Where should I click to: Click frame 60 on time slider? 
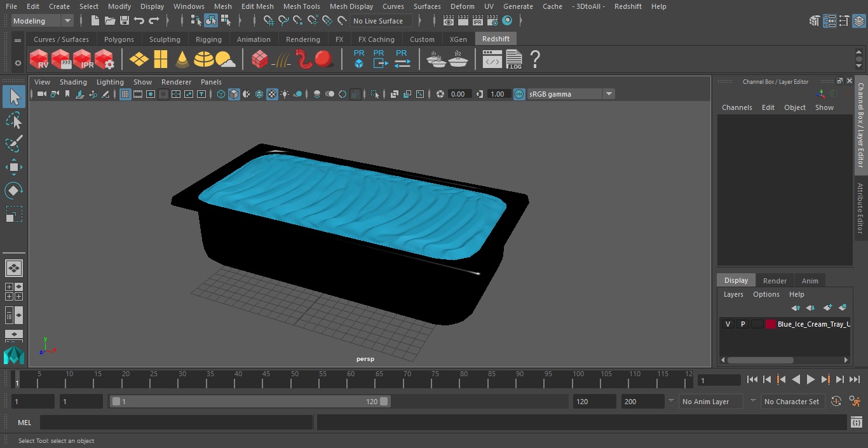tap(350, 380)
